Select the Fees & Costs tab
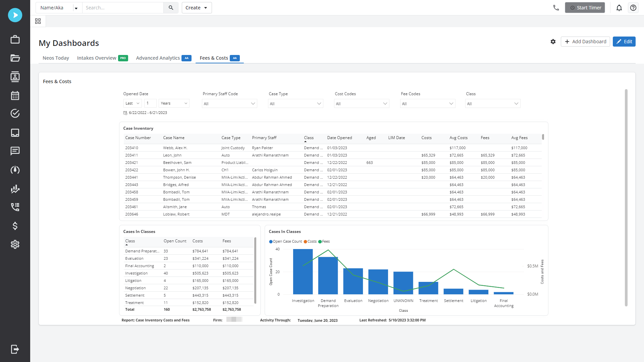Screen dimensions: 644x362 tap(219, 58)
